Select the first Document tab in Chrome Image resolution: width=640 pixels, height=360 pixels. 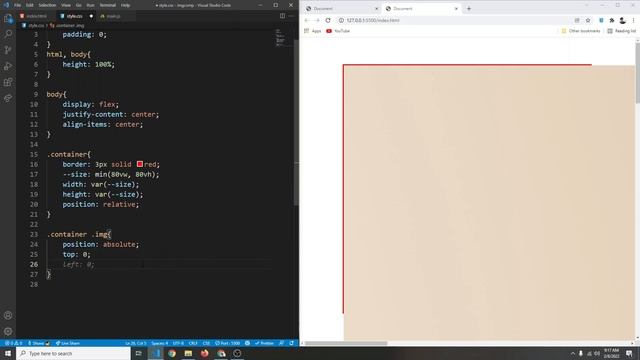[341, 9]
